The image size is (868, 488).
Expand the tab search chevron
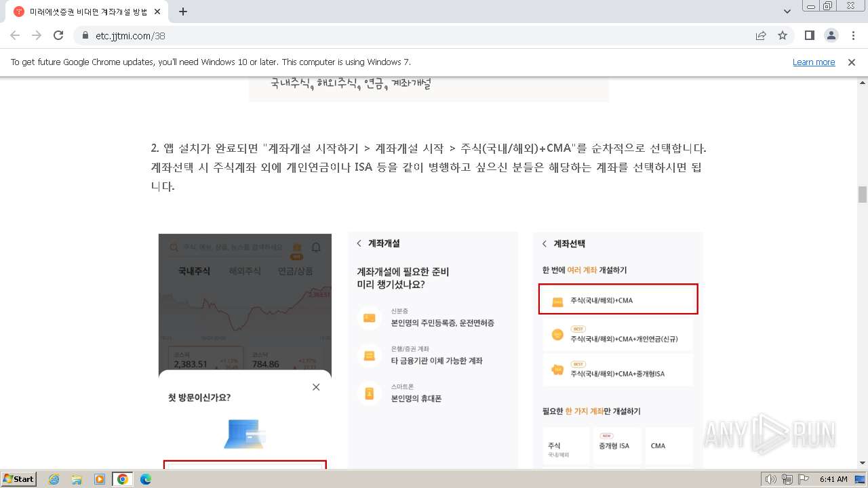pos(787,12)
